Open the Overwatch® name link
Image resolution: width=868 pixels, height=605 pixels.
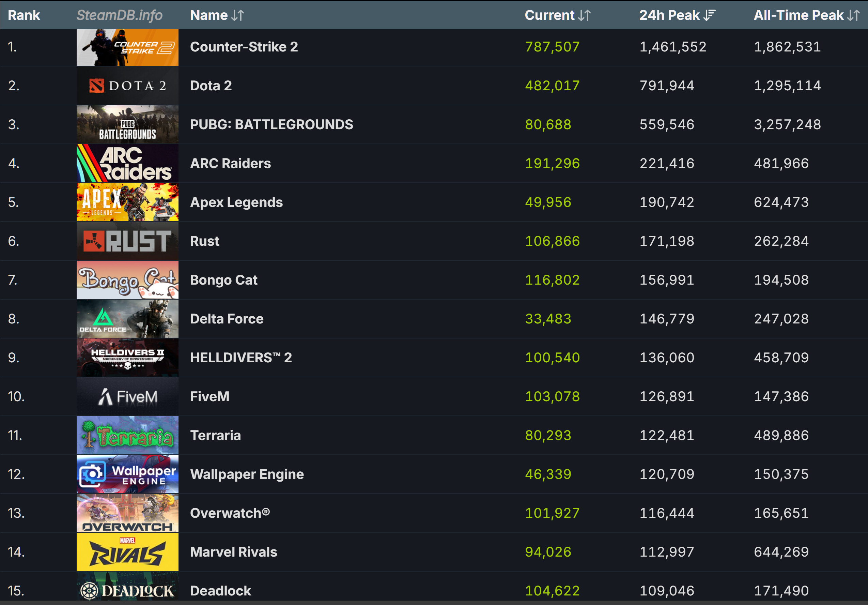click(x=230, y=513)
